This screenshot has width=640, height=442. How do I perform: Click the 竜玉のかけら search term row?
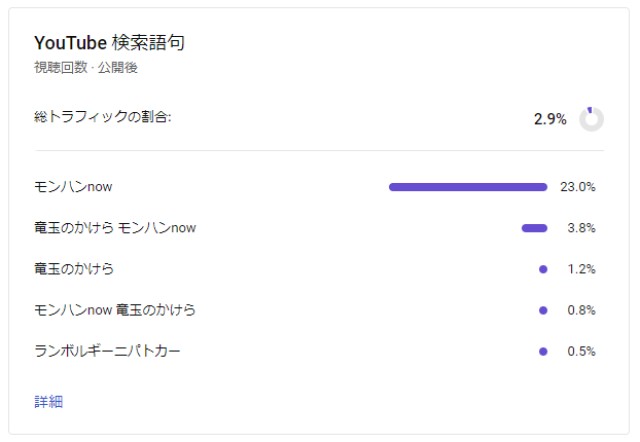point(74,269)
